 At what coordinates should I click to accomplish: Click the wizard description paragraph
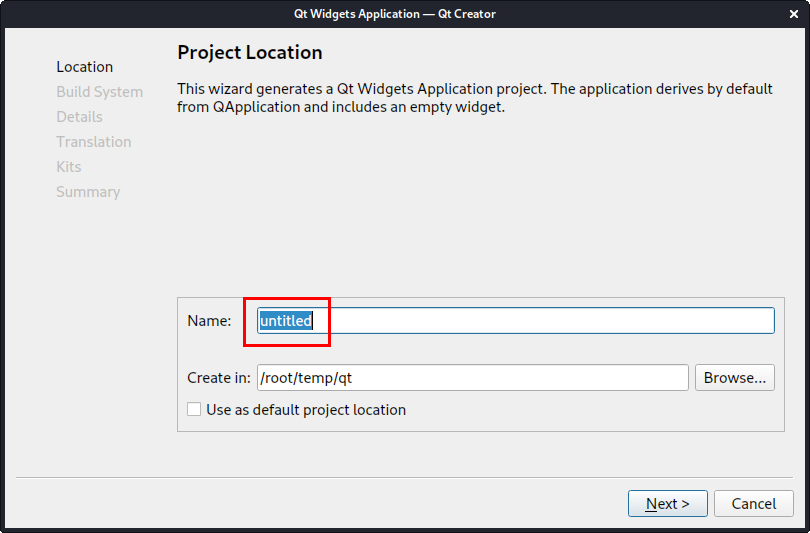pos(474,97)
